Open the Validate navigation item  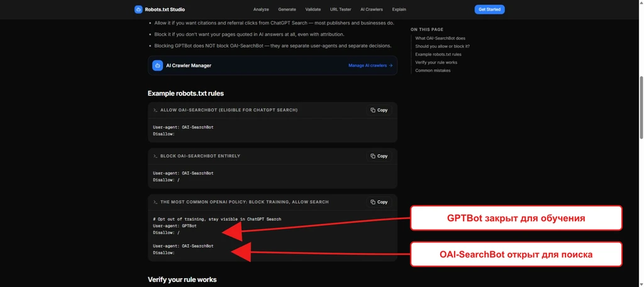pyautogui.click(x=313, y=9)
